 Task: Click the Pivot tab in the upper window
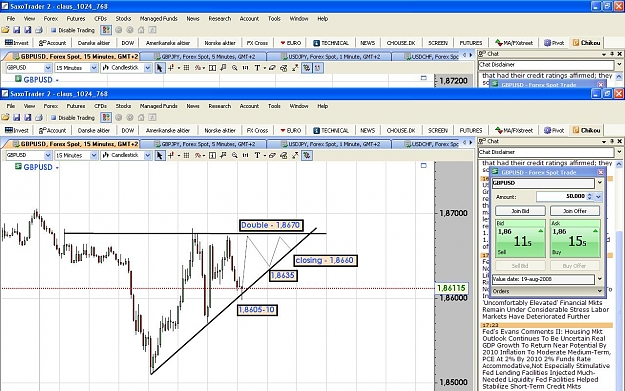[x=554, y=43]
